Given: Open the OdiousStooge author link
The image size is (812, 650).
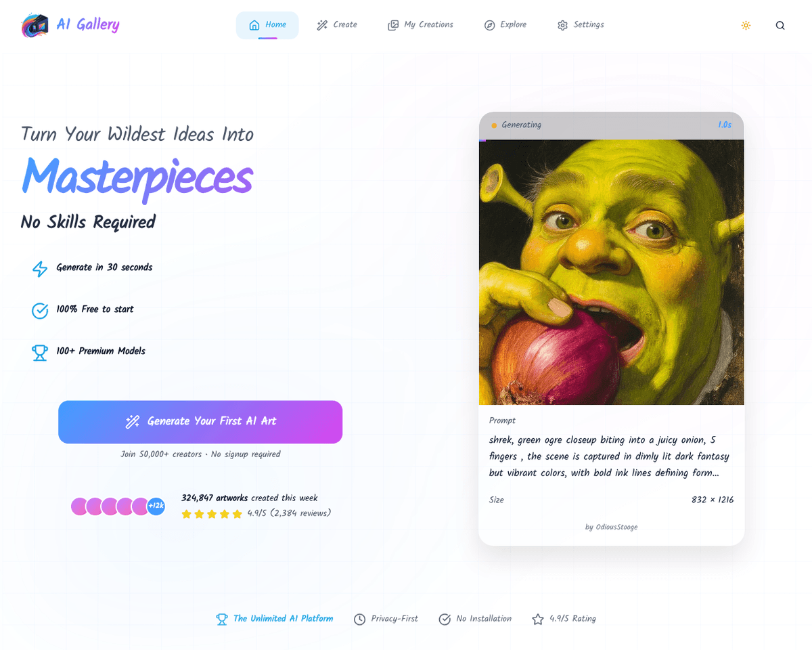Looking at the screenshot, I should (611, 527).
